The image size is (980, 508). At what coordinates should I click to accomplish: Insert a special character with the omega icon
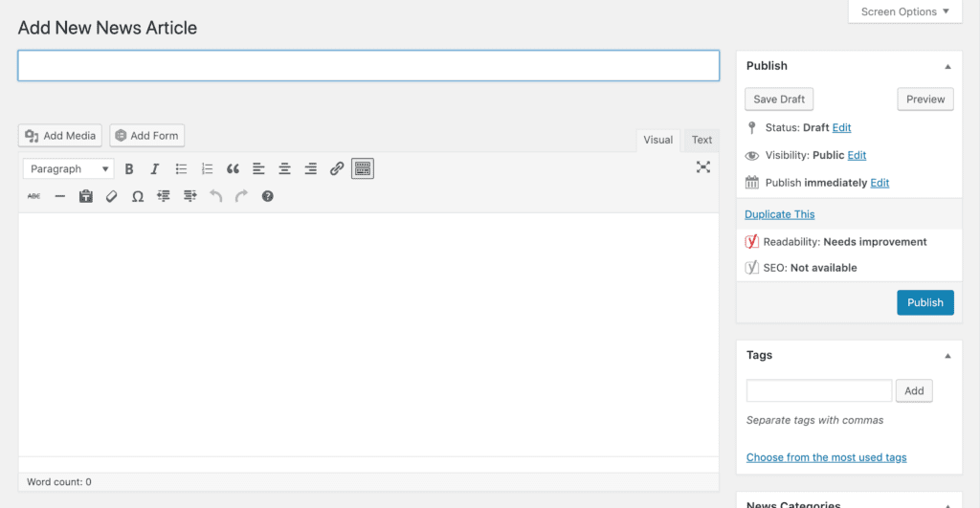(x=137, y=196)
